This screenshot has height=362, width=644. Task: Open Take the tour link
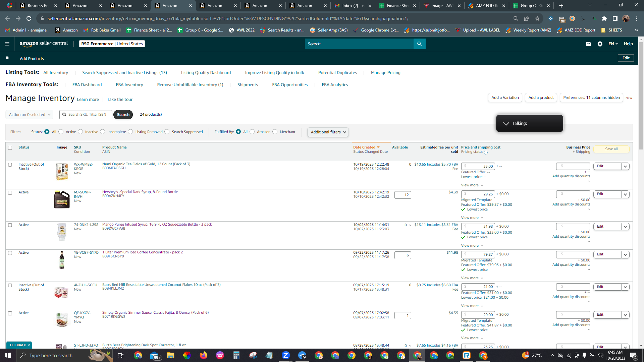(x=120, y=100)
